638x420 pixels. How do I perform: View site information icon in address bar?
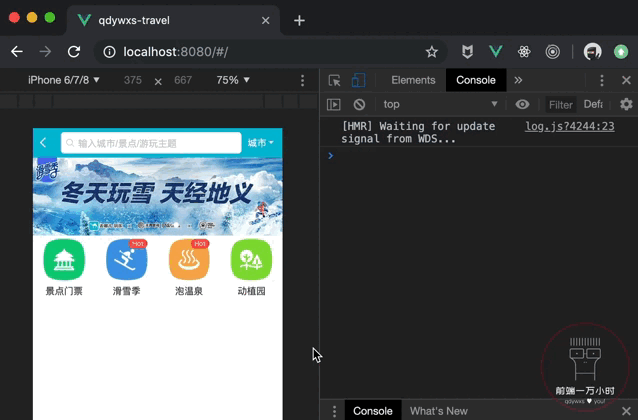pyautogui.click(x=109, y=52)
